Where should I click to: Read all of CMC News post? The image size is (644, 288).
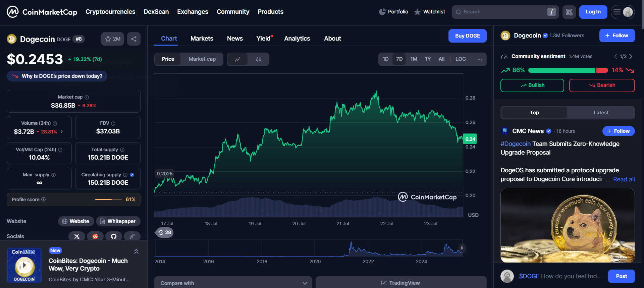click(624, 179)
